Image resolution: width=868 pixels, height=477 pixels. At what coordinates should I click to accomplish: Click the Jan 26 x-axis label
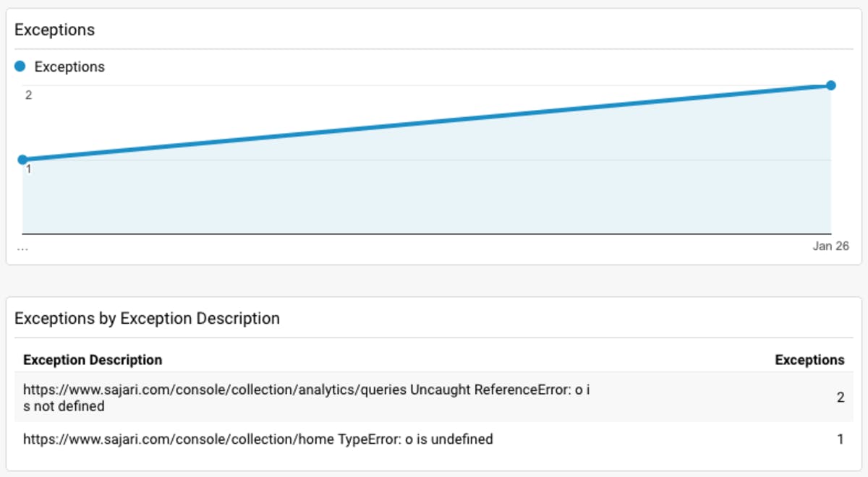830,246
